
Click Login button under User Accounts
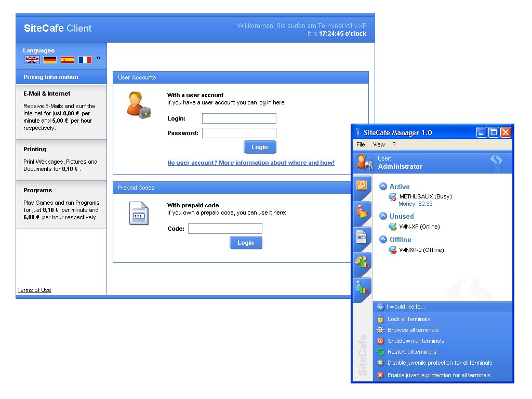tap(260, 147)
